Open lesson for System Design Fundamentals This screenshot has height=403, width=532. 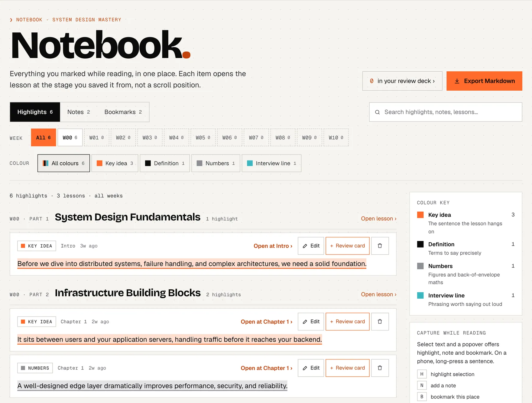click(x=379, y=219)
